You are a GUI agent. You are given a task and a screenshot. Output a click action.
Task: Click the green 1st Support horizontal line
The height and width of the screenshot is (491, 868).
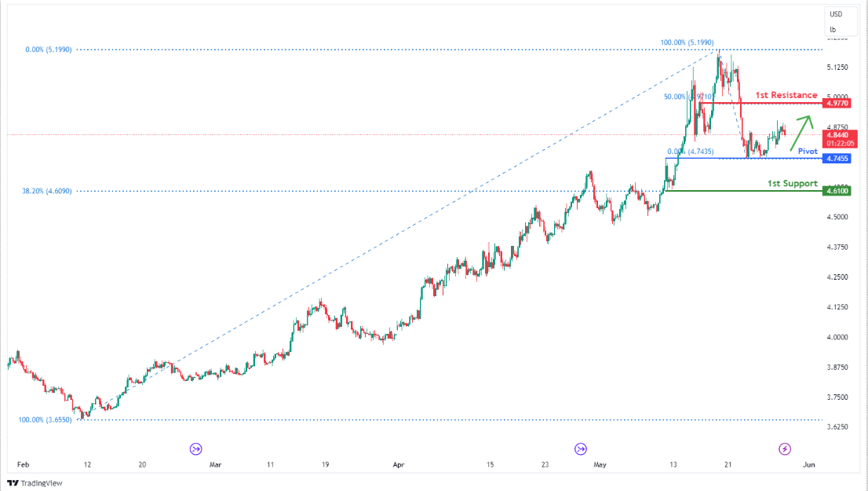coord(744,191)
